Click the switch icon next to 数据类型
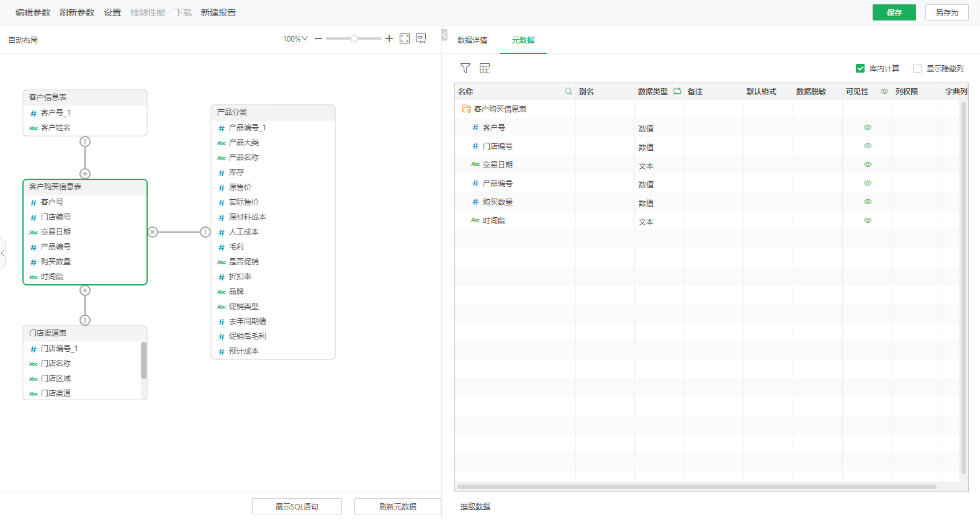 677,91
